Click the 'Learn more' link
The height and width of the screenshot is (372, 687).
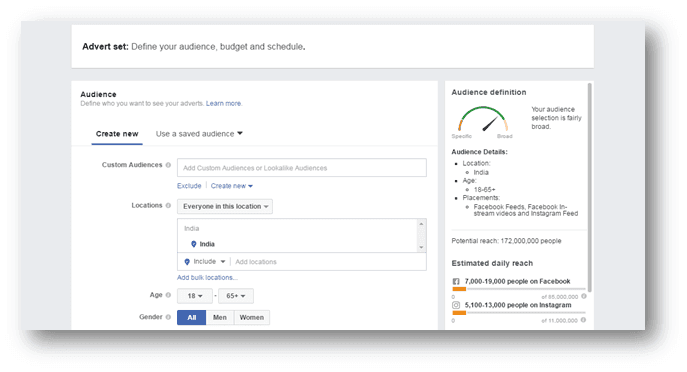coord(223,103)
